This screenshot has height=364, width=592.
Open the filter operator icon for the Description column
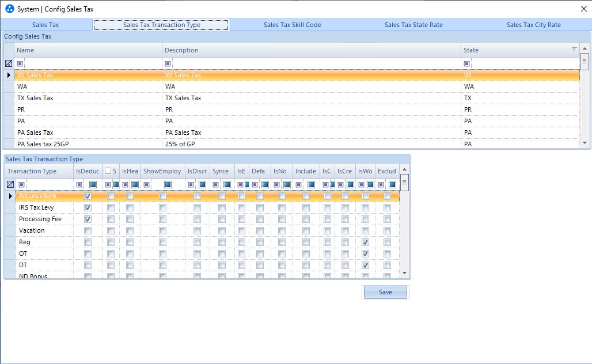(168, 63)
